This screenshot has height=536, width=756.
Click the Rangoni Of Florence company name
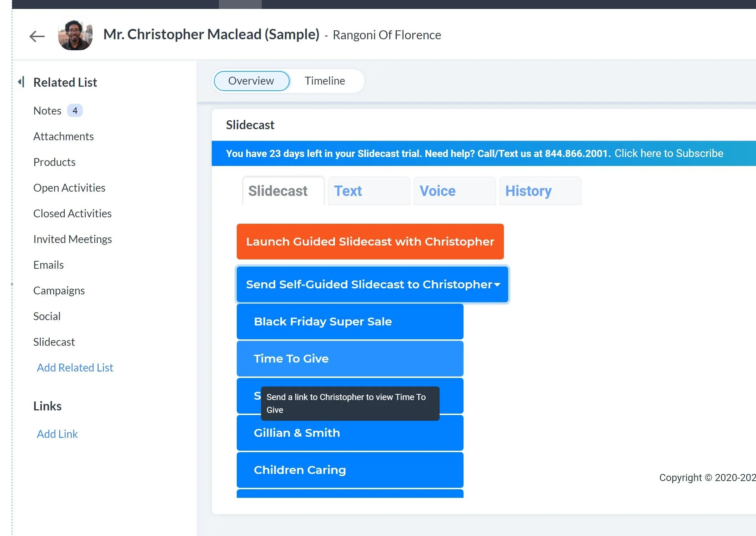[x=387, y=35]
